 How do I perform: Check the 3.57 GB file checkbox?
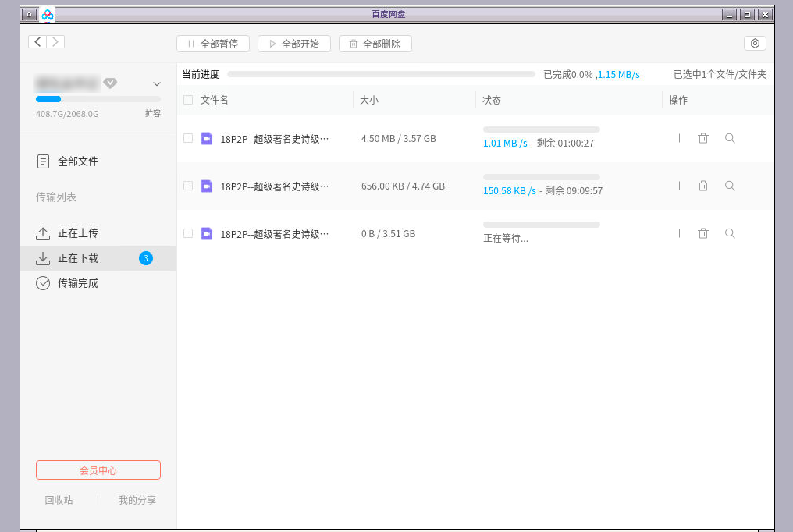[x=188, y=138]
